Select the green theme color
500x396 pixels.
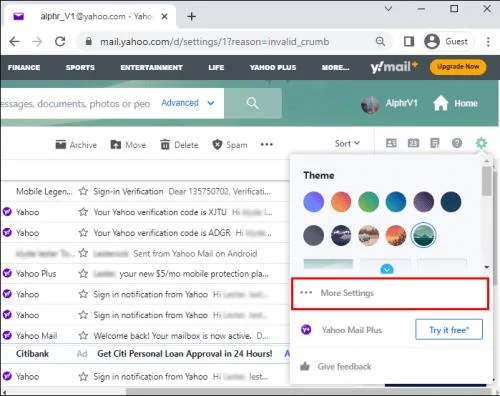click(368, 202)
